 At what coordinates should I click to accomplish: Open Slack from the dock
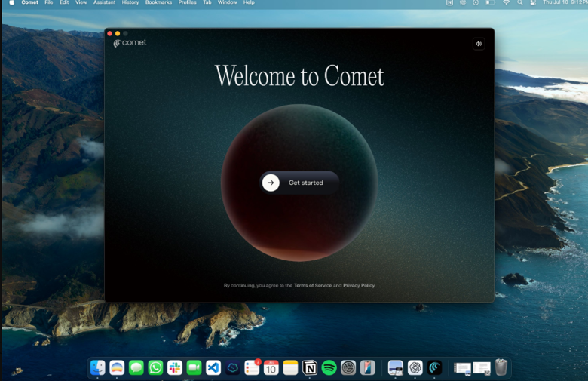click(x=175, y=368)
